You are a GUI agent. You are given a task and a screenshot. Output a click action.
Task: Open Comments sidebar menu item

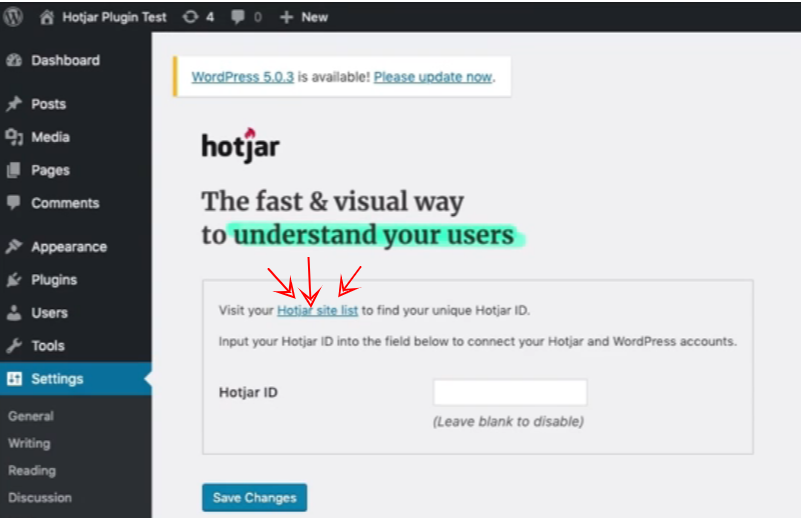point(65,203)
